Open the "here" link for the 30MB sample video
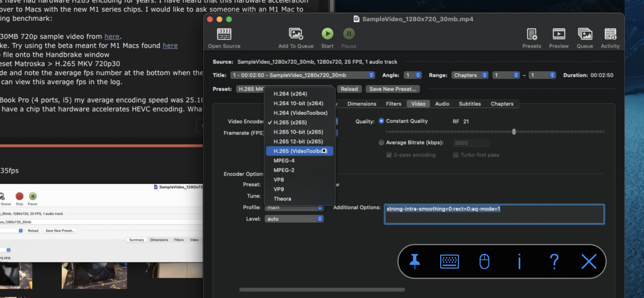The height and width of the screenshot is (298, 644). coord(112,36)
